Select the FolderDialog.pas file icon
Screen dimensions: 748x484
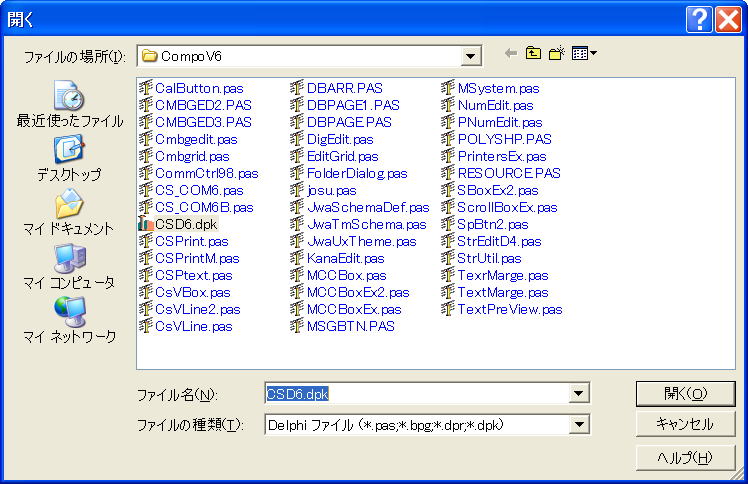point(297,173)
